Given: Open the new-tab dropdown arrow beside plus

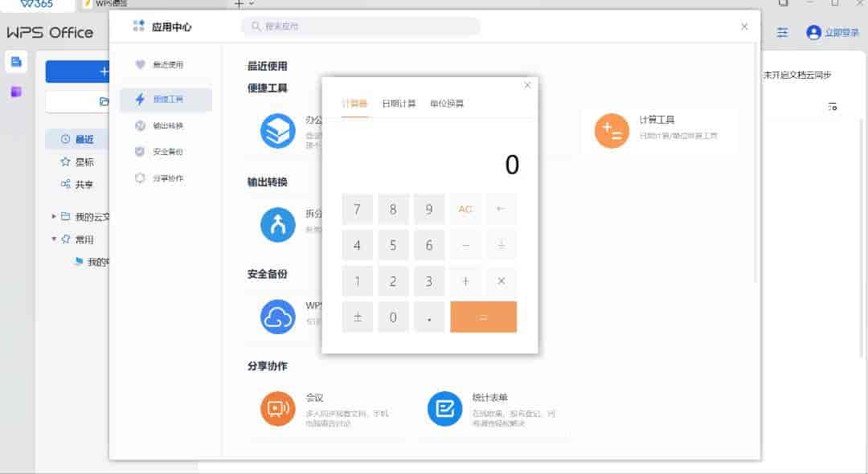Looking at the screenshot, I should (252, 4).
